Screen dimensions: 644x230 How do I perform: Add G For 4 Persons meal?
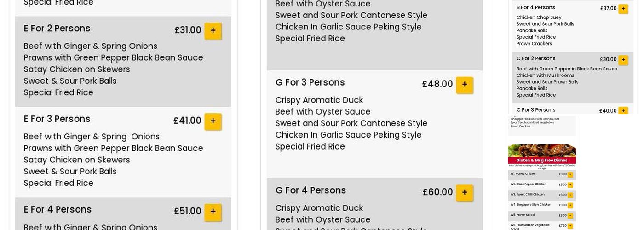click(x=465, y=193)
